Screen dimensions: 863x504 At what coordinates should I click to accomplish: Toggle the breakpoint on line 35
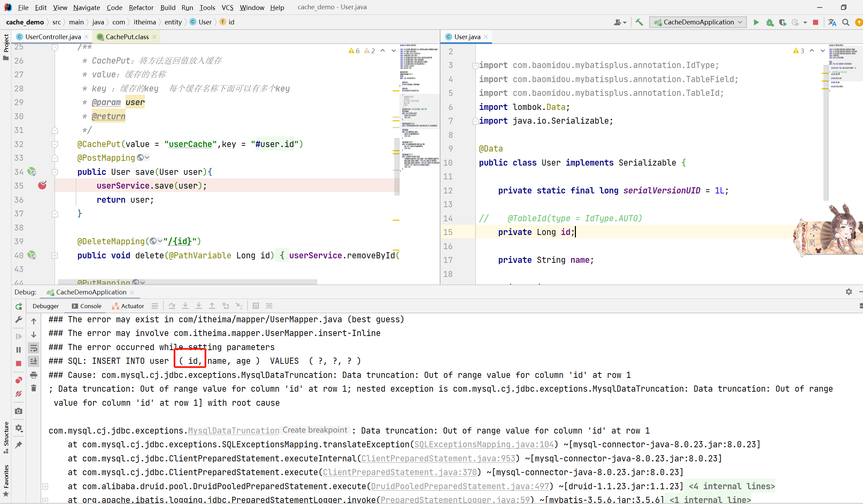42,186
